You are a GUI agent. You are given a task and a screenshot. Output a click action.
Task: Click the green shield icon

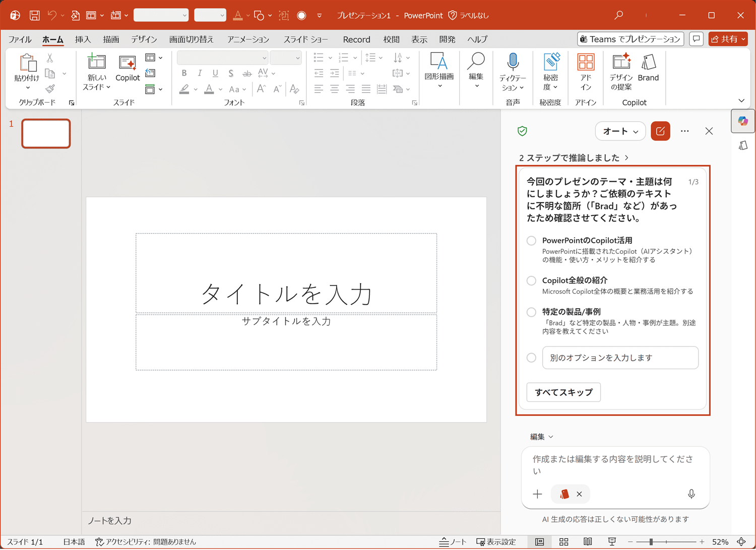[522, 131]
